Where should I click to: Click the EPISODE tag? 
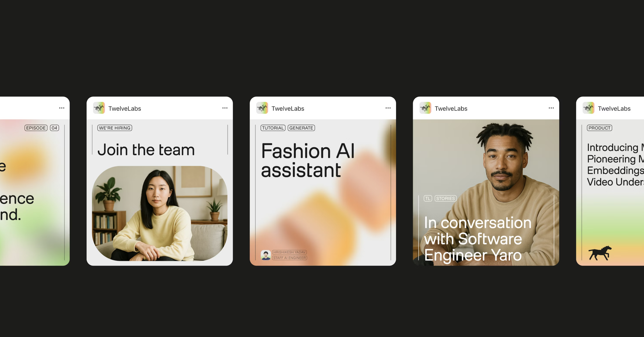pyautogui.click(x=36, y=128)
